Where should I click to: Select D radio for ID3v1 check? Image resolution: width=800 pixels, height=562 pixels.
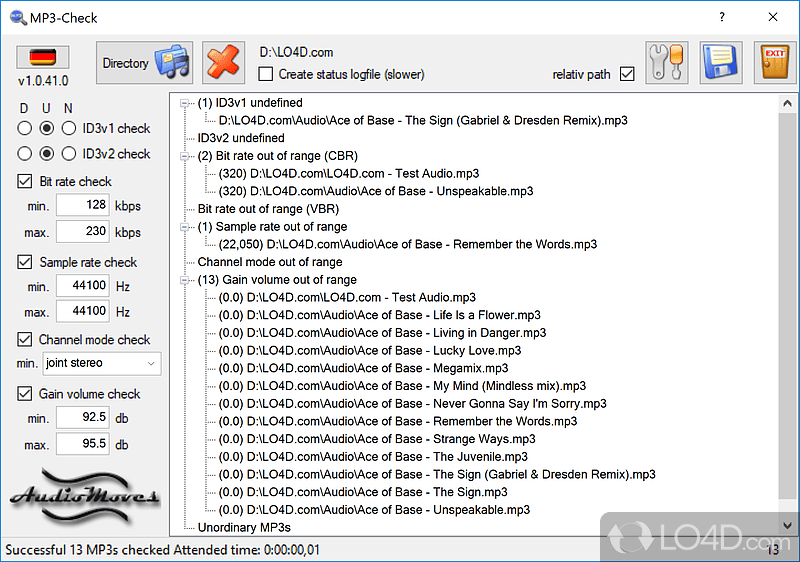[24, 128]
